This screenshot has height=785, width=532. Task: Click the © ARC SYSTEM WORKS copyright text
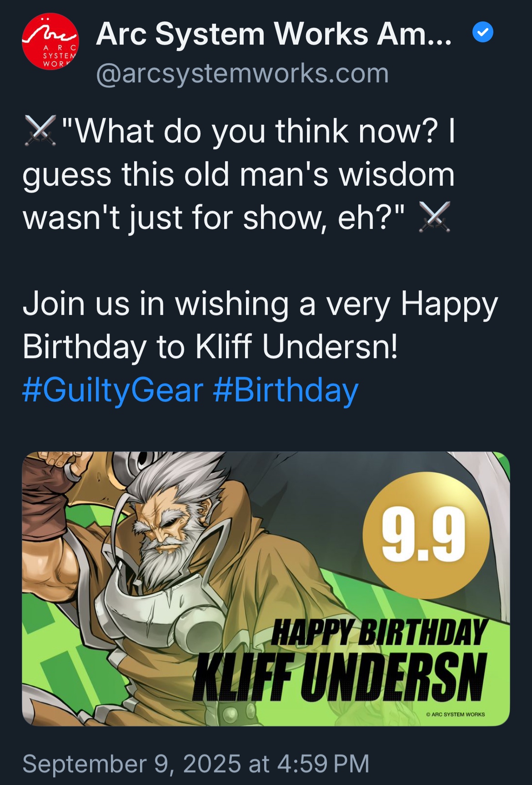[x=455, y=714]
